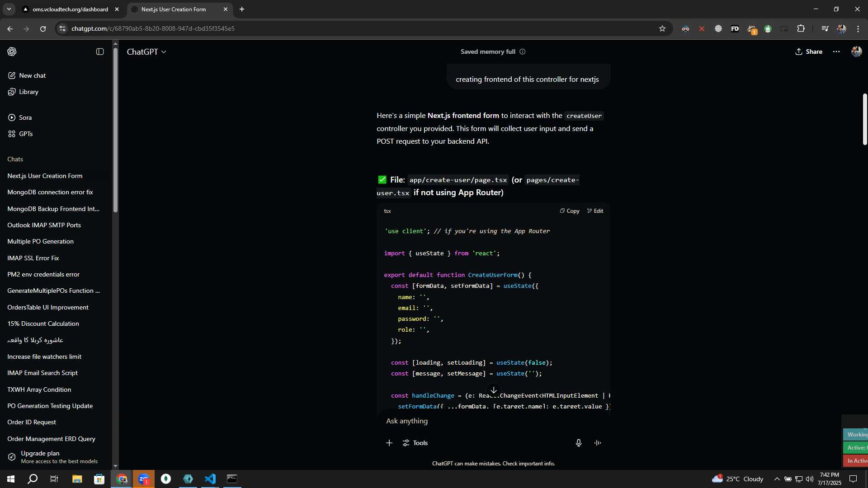Open the IMAP SSL Error Fix chat
This screenshot has height=488, width=868.
[33, 258]
